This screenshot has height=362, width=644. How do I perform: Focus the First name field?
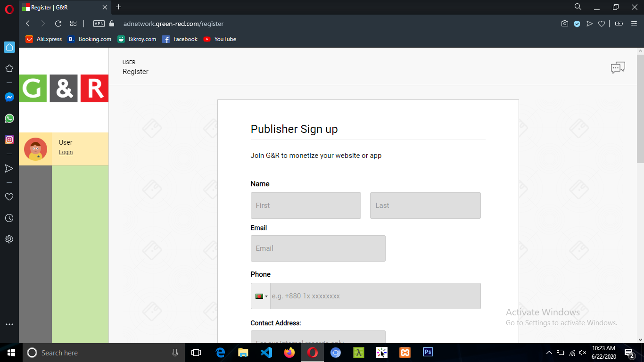pos(306,206)
